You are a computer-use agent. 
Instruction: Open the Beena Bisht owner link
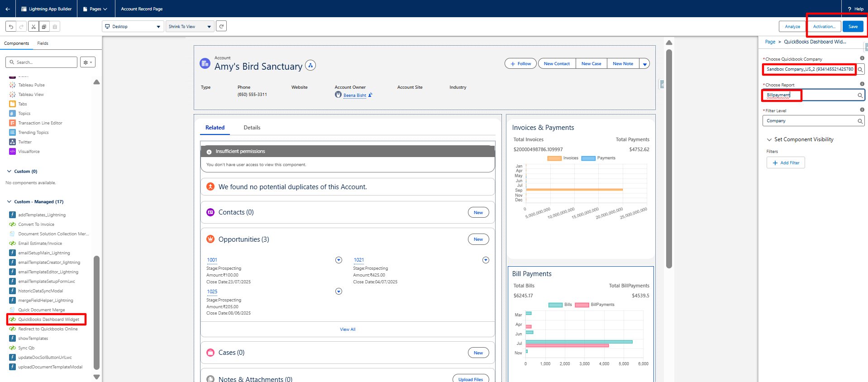point(355,95)
